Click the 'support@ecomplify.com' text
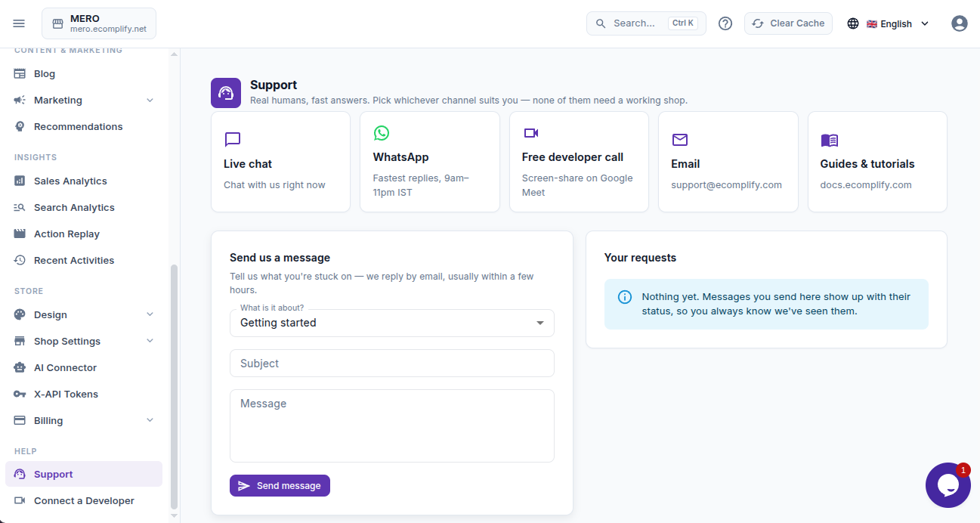Screen dimensions: 980x523 point(727,185)
